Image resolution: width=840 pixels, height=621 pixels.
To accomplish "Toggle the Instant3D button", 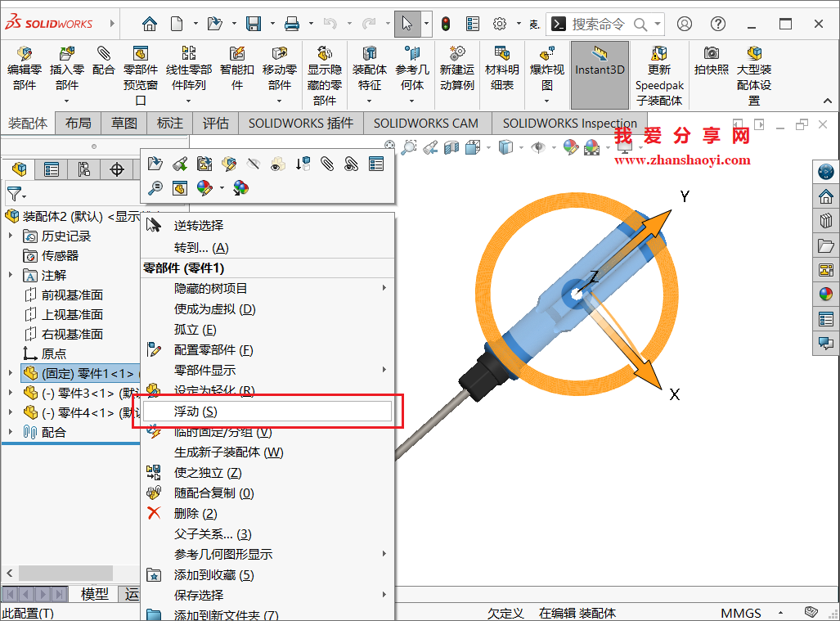I will click(600, 75).
